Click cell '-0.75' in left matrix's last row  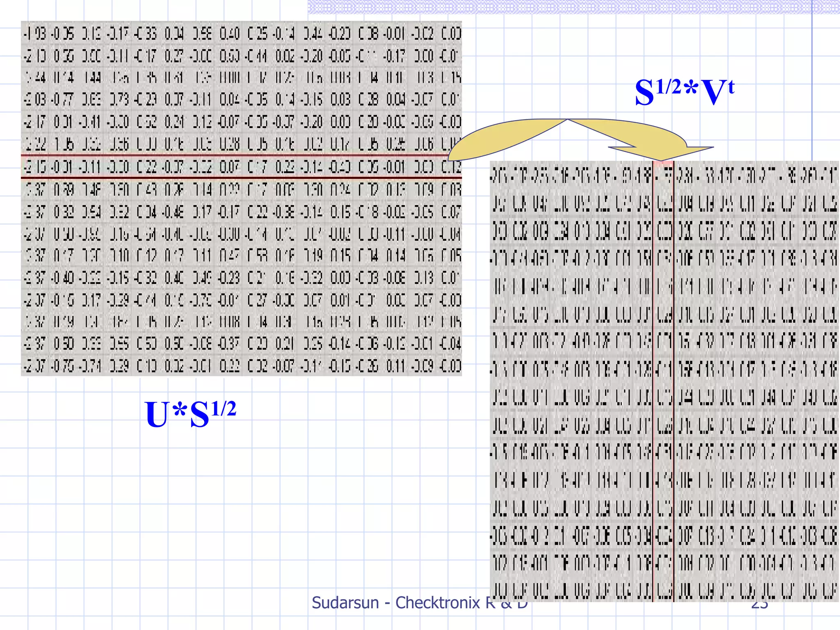click(x=63, y=366)
